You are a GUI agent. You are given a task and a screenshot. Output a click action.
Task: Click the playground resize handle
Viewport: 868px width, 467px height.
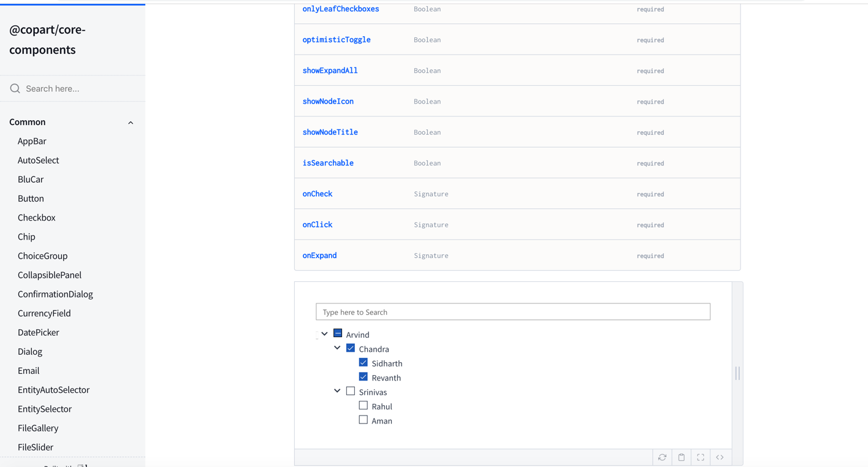pos(737,373)
